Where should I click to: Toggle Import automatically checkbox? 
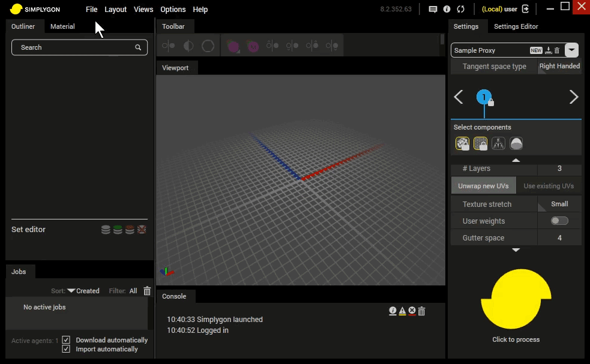click(66, 349)
